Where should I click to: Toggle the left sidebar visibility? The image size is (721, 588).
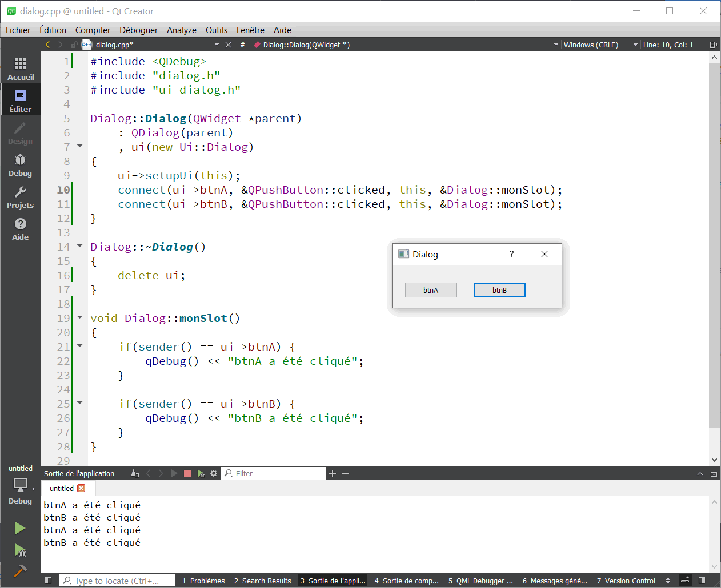[49, 581]
